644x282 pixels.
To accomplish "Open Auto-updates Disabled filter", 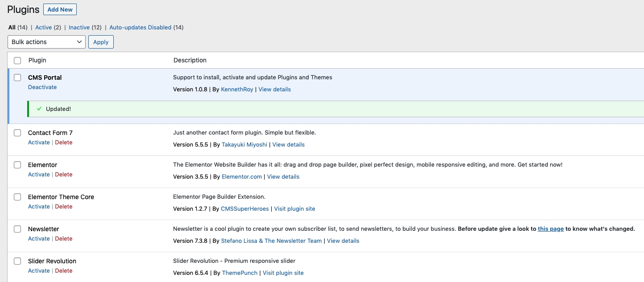I will (x=140, y=28).
